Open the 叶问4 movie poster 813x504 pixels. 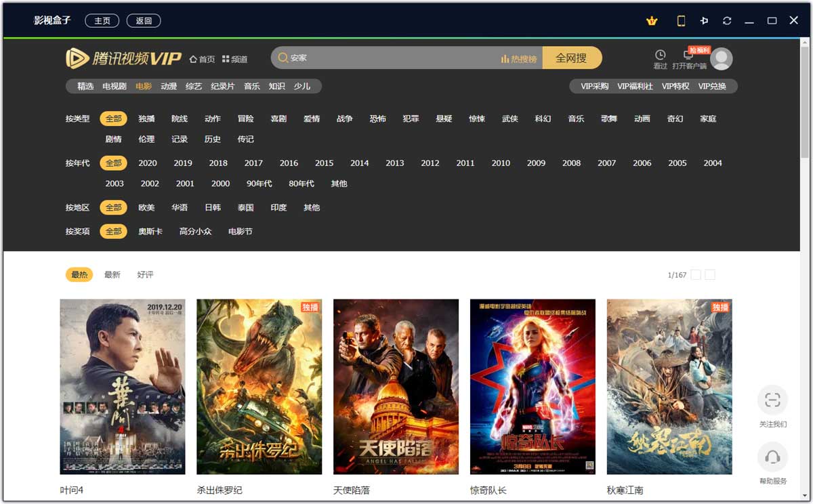pyautogui.click(x=123, y=387)
